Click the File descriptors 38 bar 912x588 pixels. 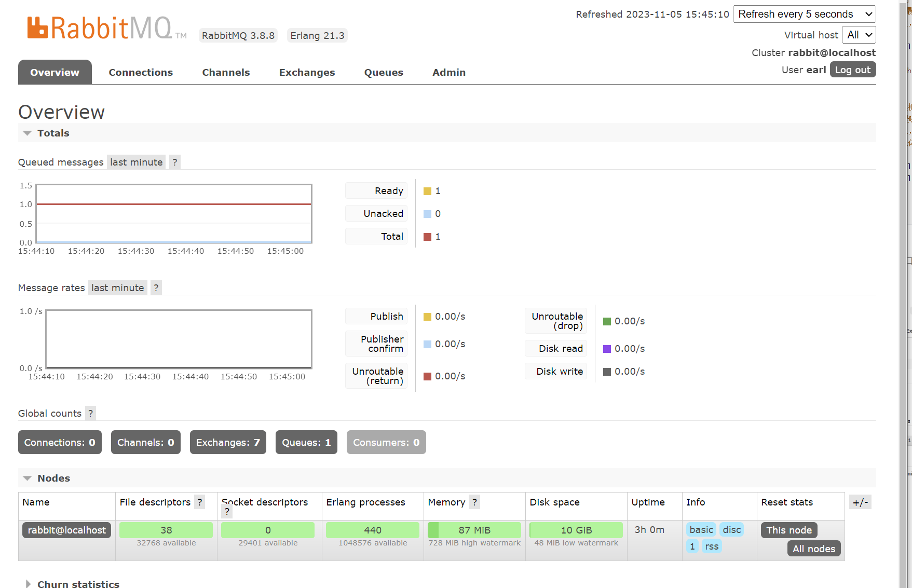click(166, 530)
